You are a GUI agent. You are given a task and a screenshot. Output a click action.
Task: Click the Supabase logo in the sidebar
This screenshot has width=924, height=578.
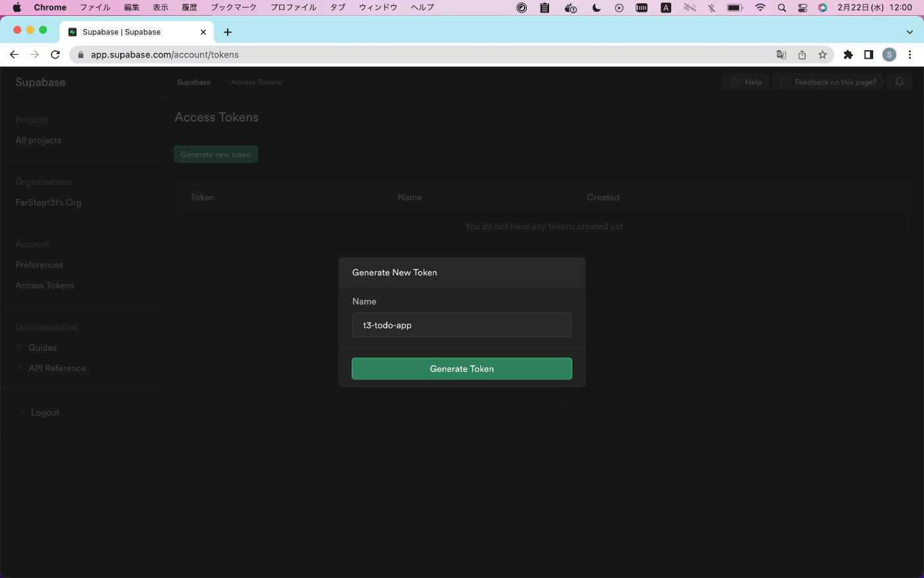(x=40, y=82)
